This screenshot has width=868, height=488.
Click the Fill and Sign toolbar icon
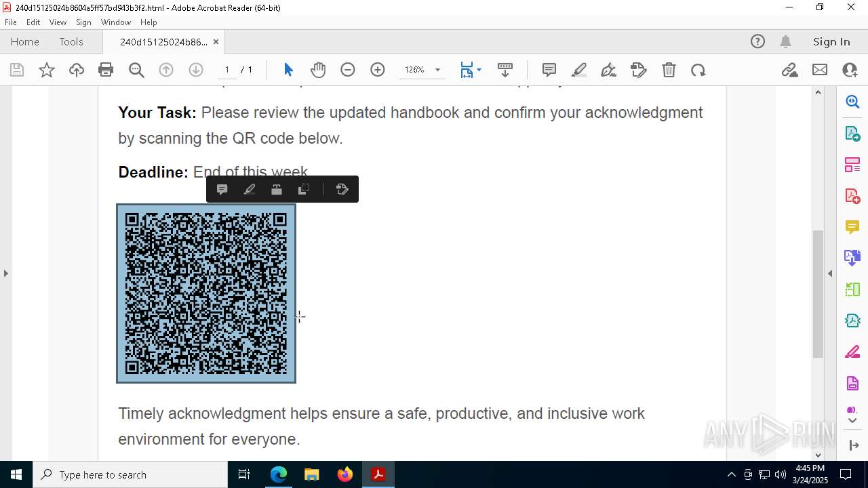point(639,70)
